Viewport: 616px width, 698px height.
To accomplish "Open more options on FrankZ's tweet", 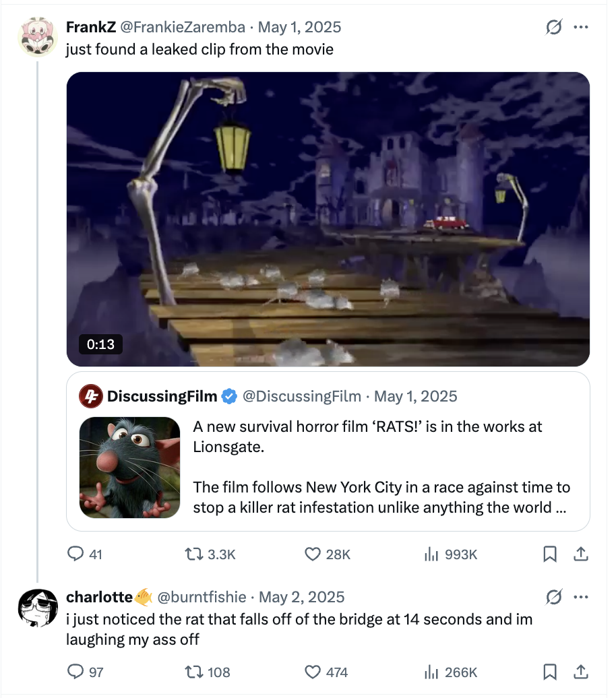I will 580,28.
